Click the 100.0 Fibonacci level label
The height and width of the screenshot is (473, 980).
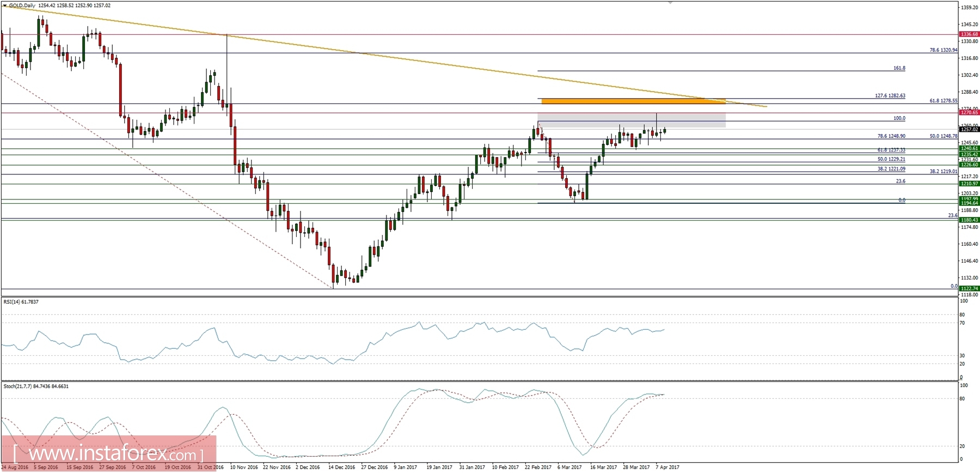899,118
